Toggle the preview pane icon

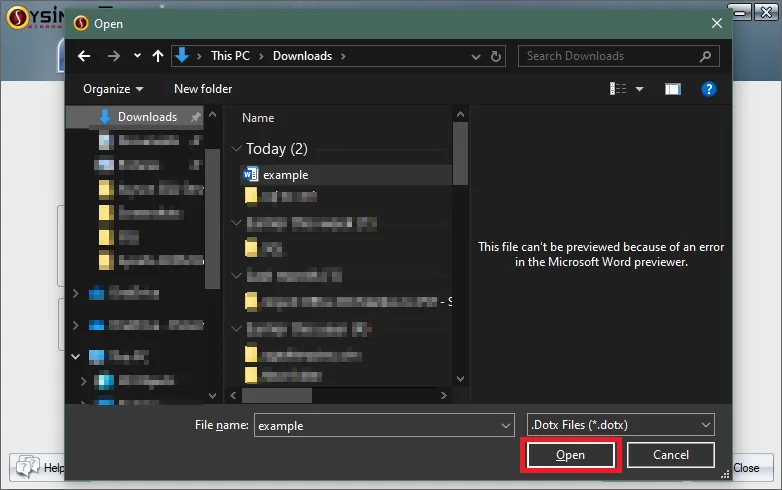coord(672,89)
